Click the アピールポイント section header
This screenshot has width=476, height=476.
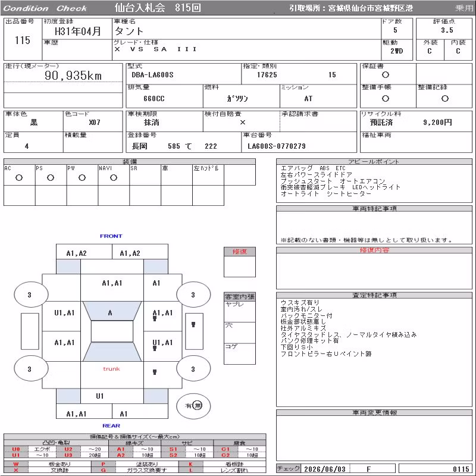374,161
